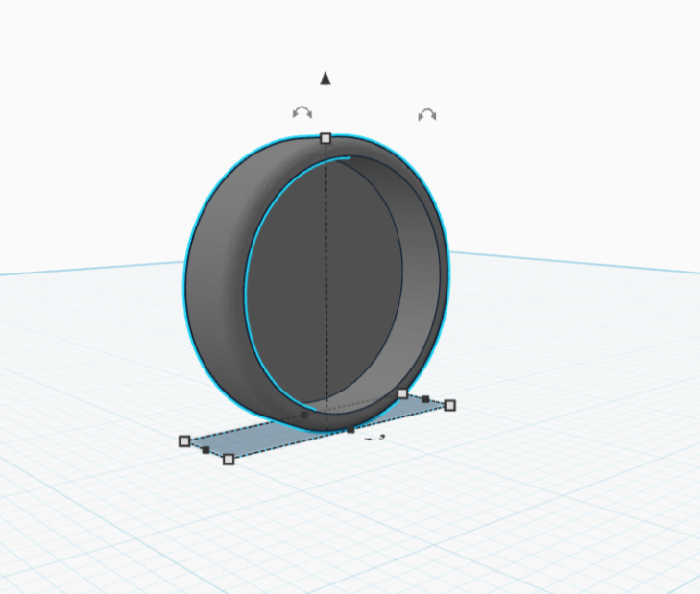Click the leftmost white corner handle of the footprint

click(184, 441)
